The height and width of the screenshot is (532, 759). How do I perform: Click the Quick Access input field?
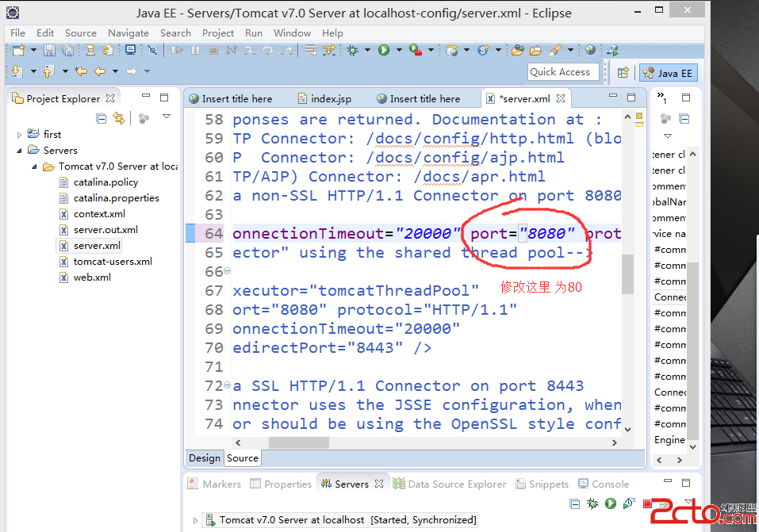coord(563,72)
